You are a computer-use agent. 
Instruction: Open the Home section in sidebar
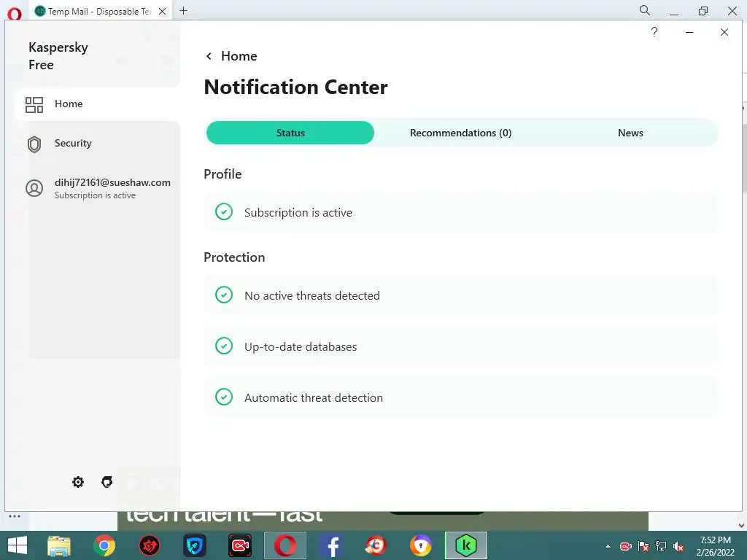coord(98,104)
